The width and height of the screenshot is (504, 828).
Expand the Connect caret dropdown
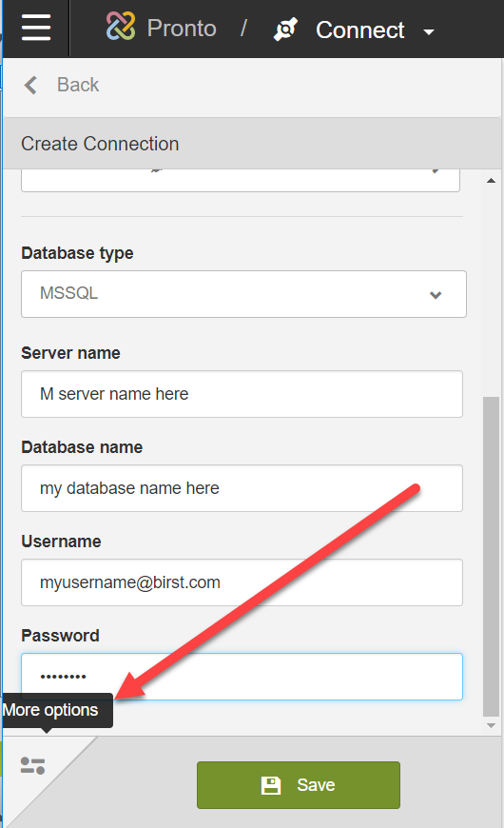click(x=429, y=32)
